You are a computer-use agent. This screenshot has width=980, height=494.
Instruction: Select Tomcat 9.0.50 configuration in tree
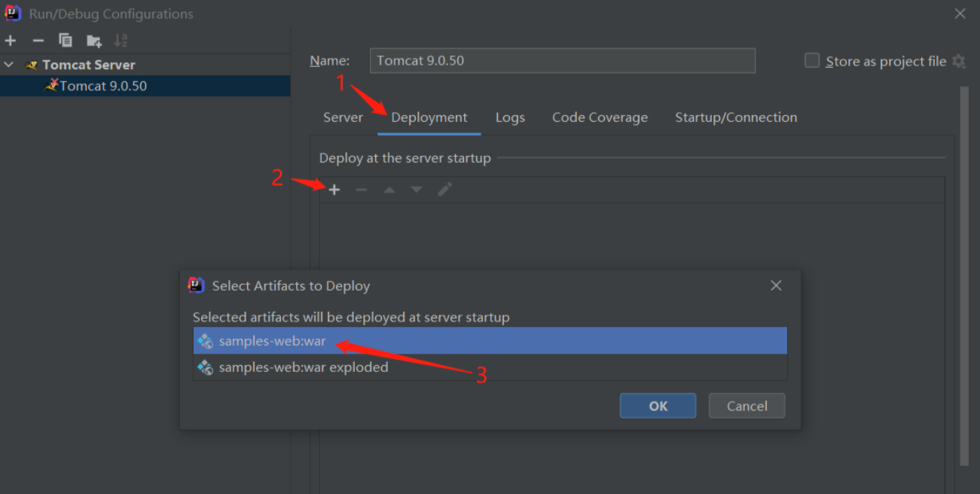tap(103, 86)
